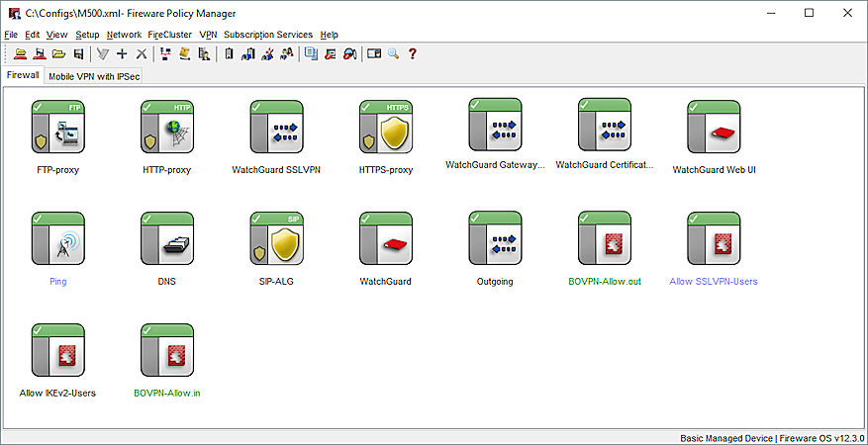
Task: Select the BOVPN-Allow.in policy icon
Action: 166,350
